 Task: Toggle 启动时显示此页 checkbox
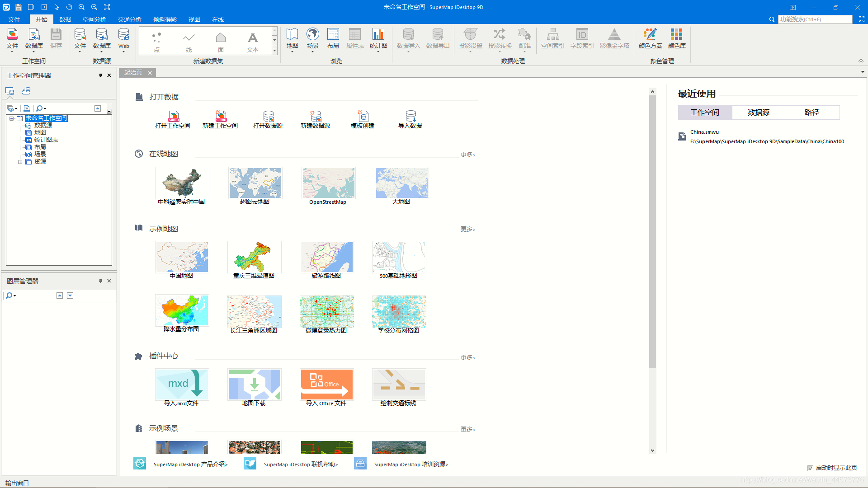[810, 468]
